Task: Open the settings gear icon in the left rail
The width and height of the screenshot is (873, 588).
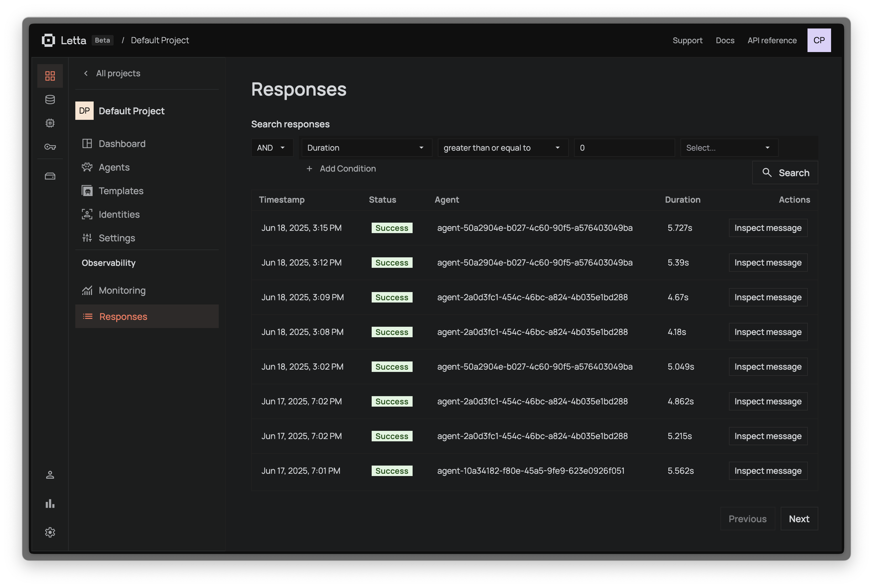Action: point(50,532)
